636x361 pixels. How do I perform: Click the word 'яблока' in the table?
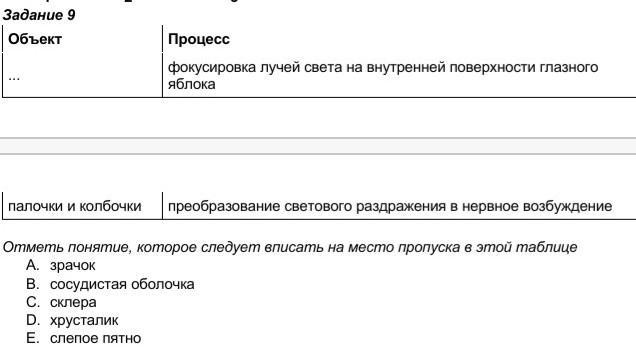[x=191, y=84]
